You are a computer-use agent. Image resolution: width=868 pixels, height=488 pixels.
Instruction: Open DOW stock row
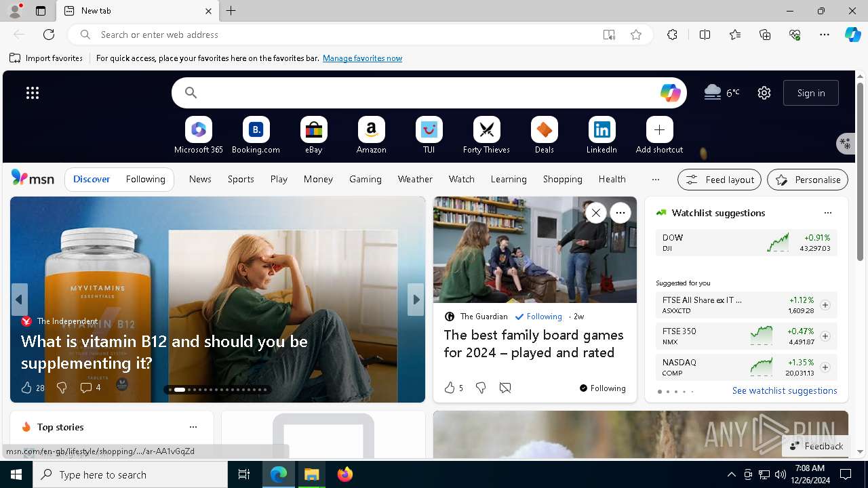point(746,243)
